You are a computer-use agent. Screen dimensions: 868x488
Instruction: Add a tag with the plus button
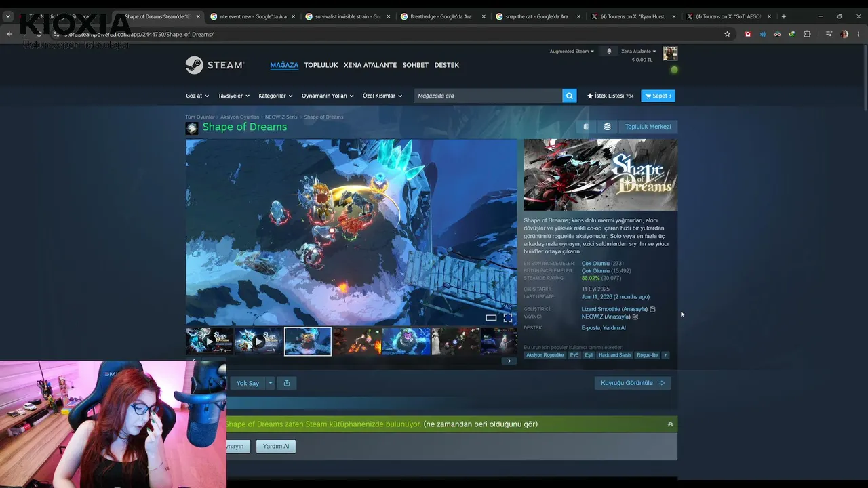click(x=665, y=355)
